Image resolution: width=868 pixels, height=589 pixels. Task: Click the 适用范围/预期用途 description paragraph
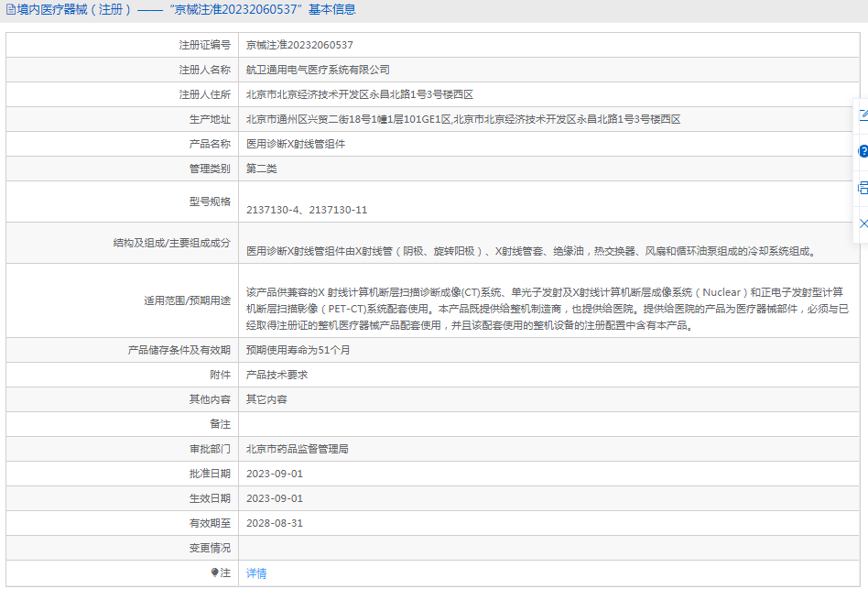coord(548,309)
